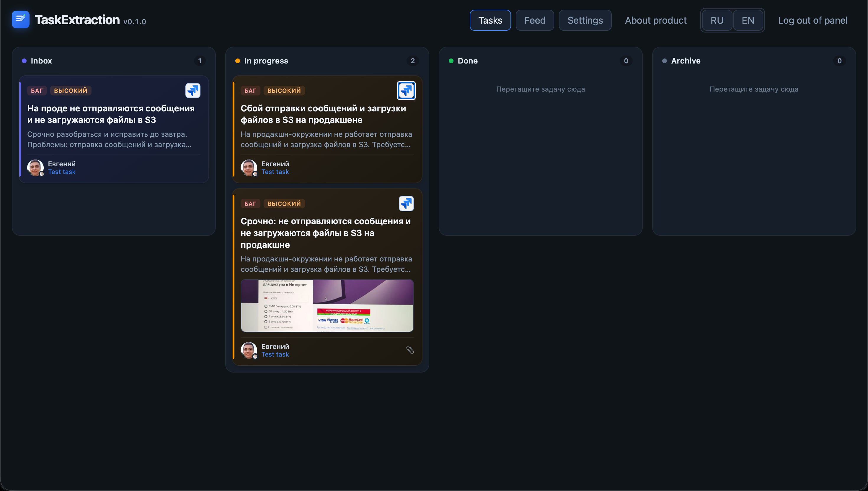Click Евгений's avatar on 'Сбой отправки' card

coord(249,168)
